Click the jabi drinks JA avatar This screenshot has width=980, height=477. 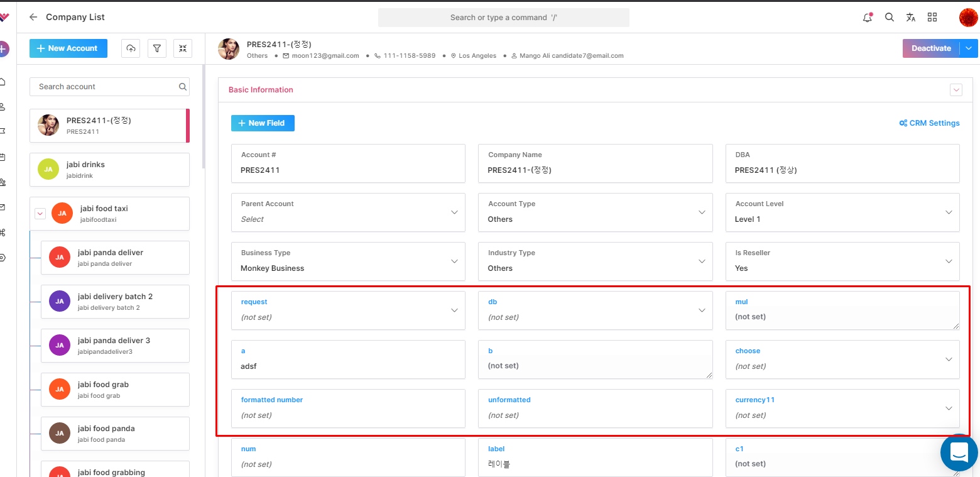[x=48, y=169]
